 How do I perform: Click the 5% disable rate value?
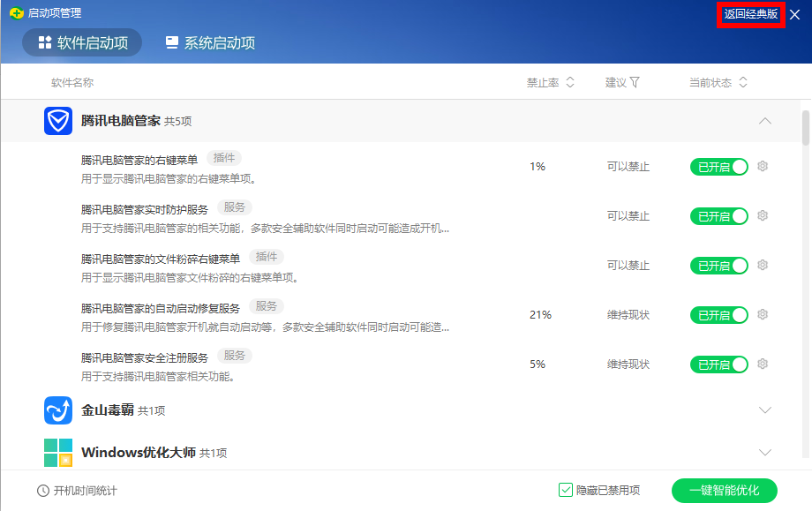tap(538, 364)
